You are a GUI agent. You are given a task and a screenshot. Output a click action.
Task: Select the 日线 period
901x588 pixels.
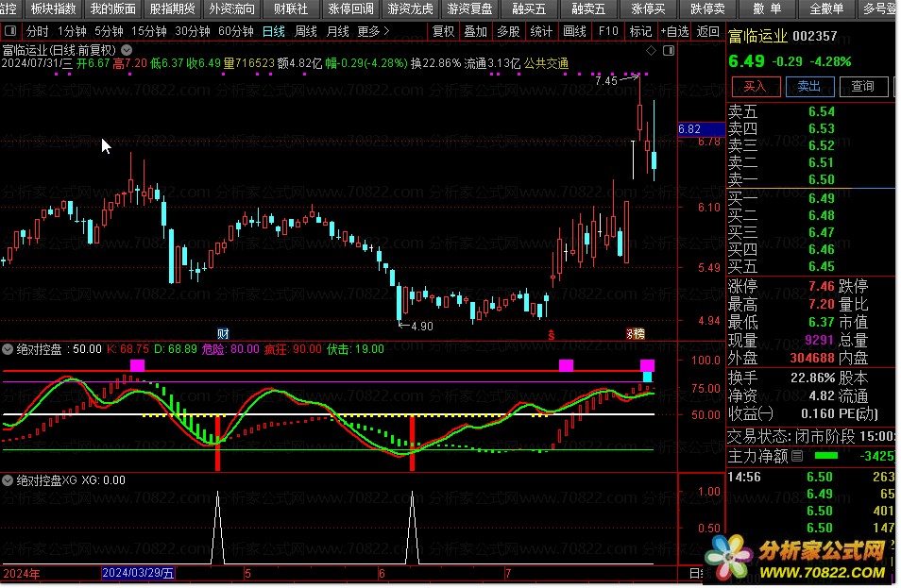(274, 31)
